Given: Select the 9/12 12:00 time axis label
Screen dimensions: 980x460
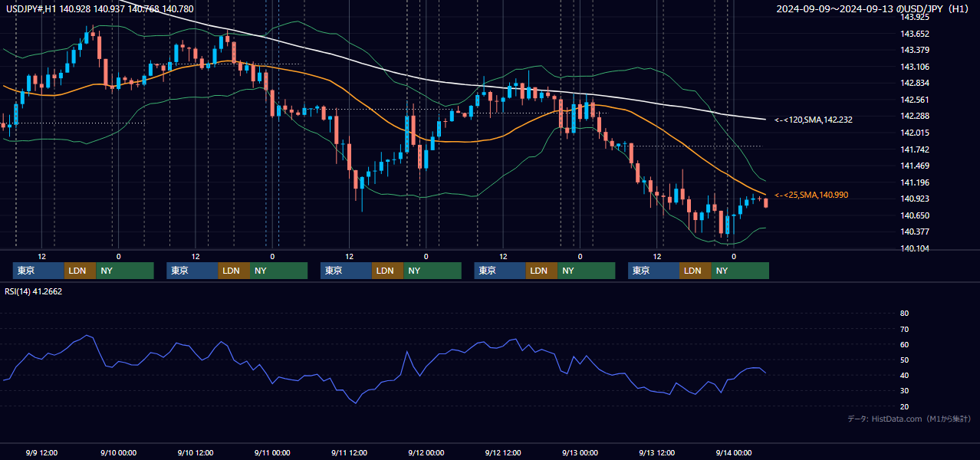Looking at the screenshot, I should (503, 452).
